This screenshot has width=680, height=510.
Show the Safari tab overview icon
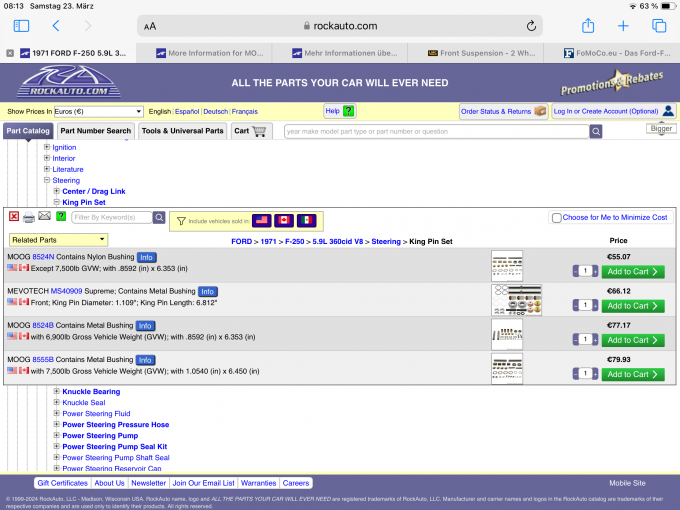pos(659,26)
